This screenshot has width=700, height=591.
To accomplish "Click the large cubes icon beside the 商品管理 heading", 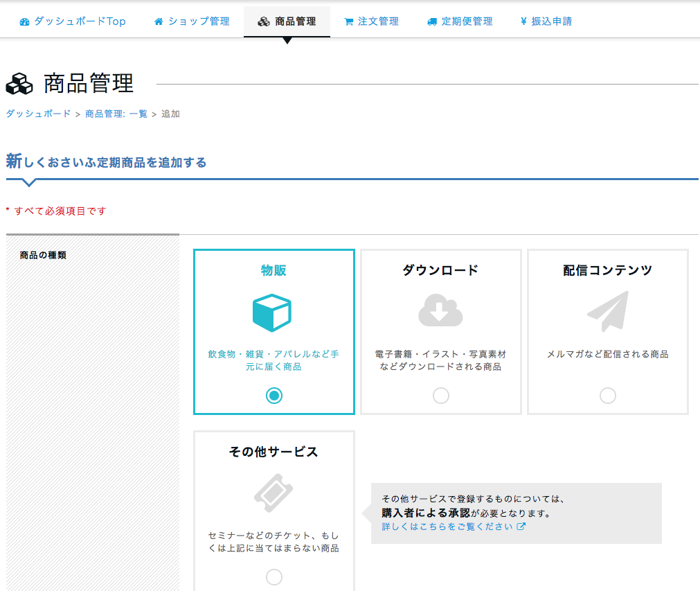I will tap(19, 84).
